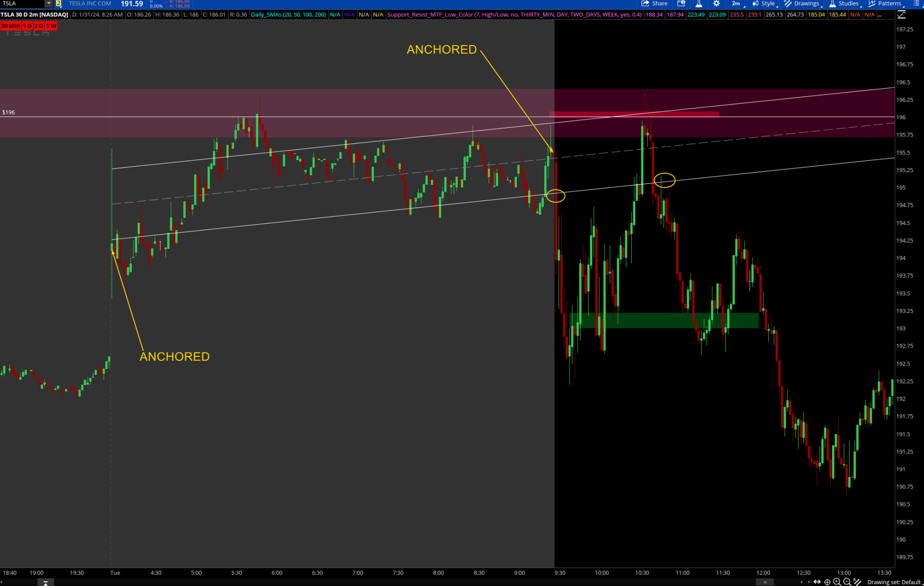Click the expand horizontal arrows icon
The height and width of the screenshot is (586, 924).
coord(817,582)
